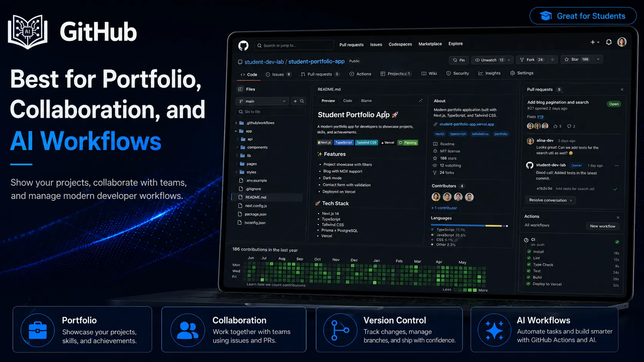Click Learn how we count contributions
Viewport: 644px width, 362px height.
[x=276, y=285]
